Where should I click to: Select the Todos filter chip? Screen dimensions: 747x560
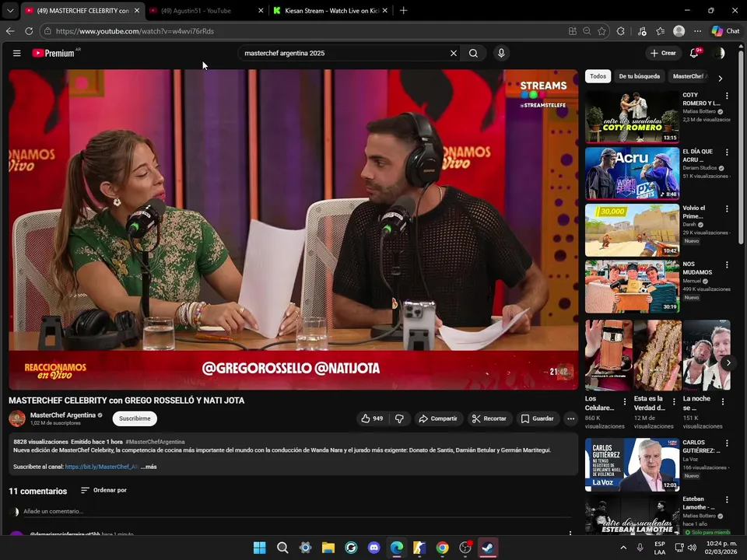[598, 76]
